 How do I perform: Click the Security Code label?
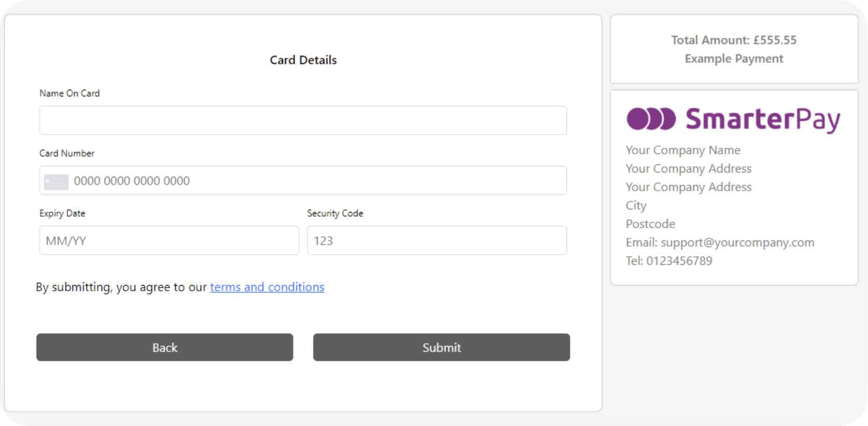[335, 214]
